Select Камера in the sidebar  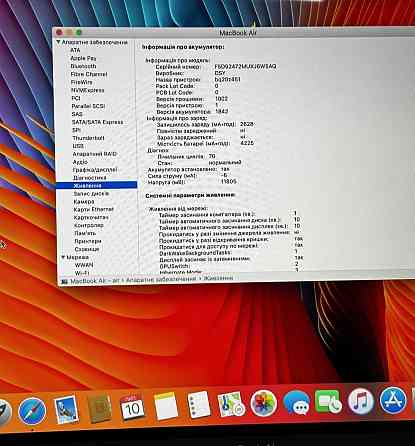pos(84,201)
